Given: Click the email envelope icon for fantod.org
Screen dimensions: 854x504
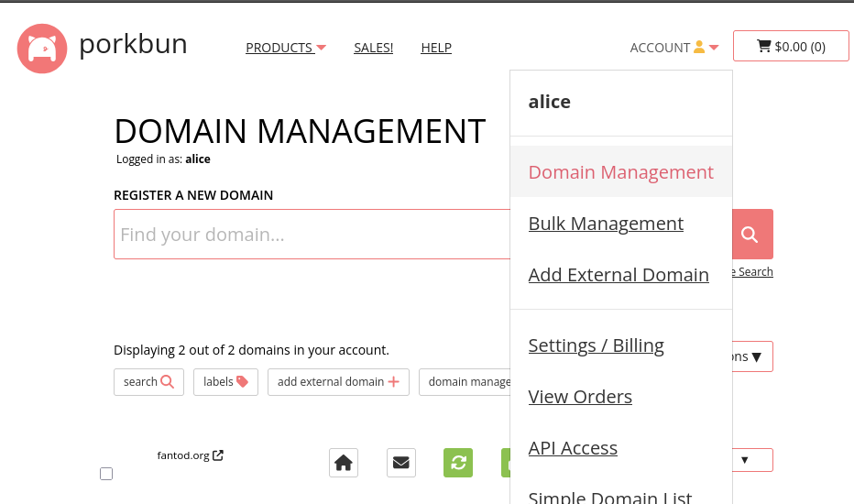Looking at the screenshot, I should (401, 463).
